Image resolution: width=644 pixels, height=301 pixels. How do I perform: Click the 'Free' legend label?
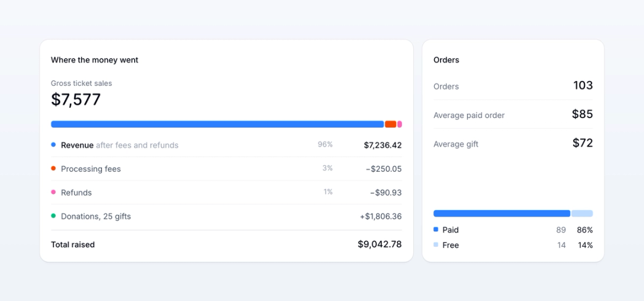click(x=451, y=245)
